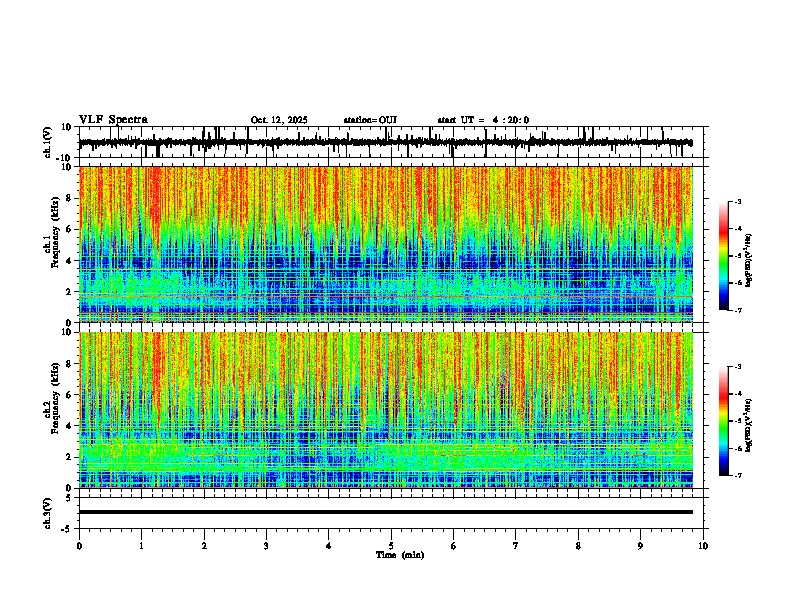
Task: Click the "2" kHz tick on the ch.1 frequency axis
Action: (x=69, y=292)
